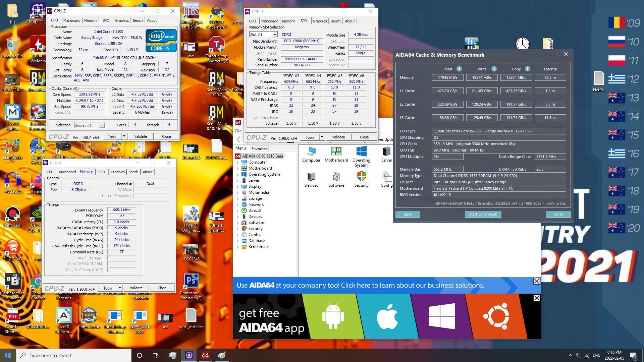
Task: Open the Recycle Bin desktop icon
Action: 12,47
